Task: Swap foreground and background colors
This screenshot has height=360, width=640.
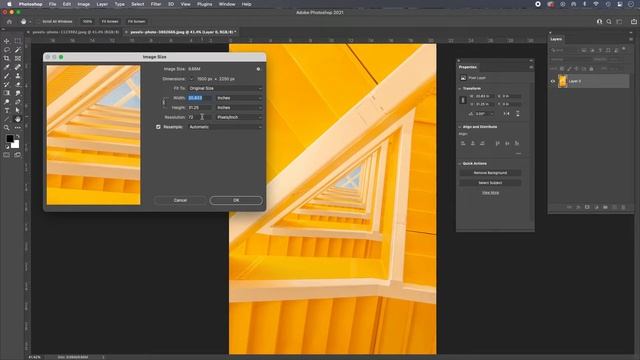Action: [x=18, y=136]
